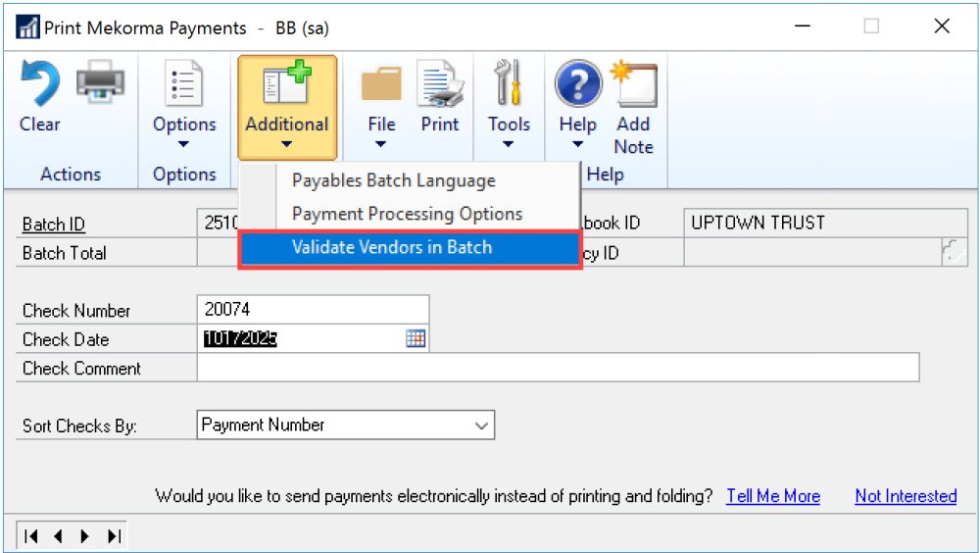
Task: Open the Options list icon
Action: [184, 82]
